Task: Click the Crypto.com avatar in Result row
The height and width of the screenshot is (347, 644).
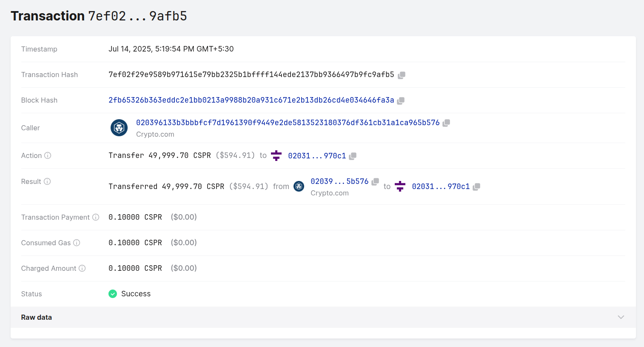Action: (299, 186)
